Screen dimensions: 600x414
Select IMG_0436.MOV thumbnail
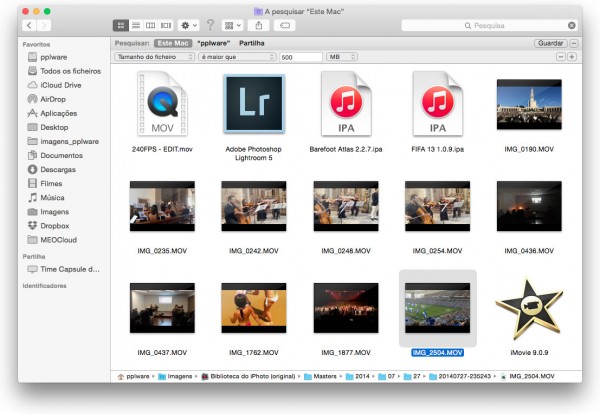coord(529,206)
